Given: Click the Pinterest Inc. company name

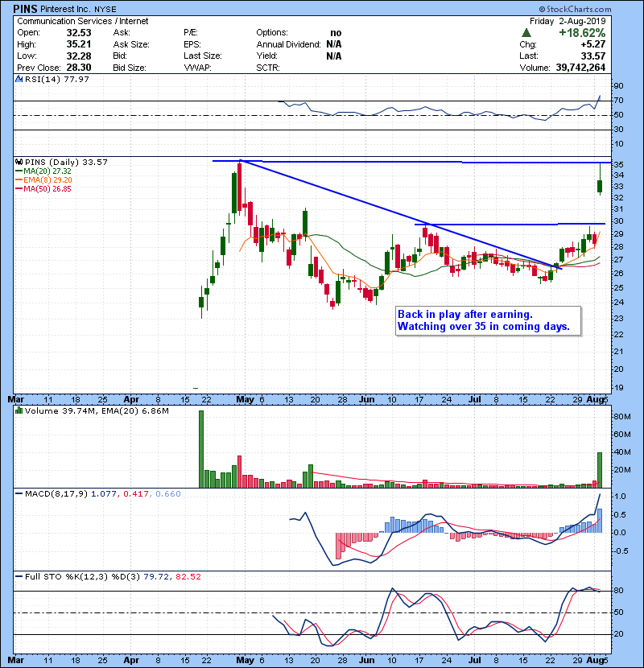Looking at the screenshot, I should (x=65, y=9).
